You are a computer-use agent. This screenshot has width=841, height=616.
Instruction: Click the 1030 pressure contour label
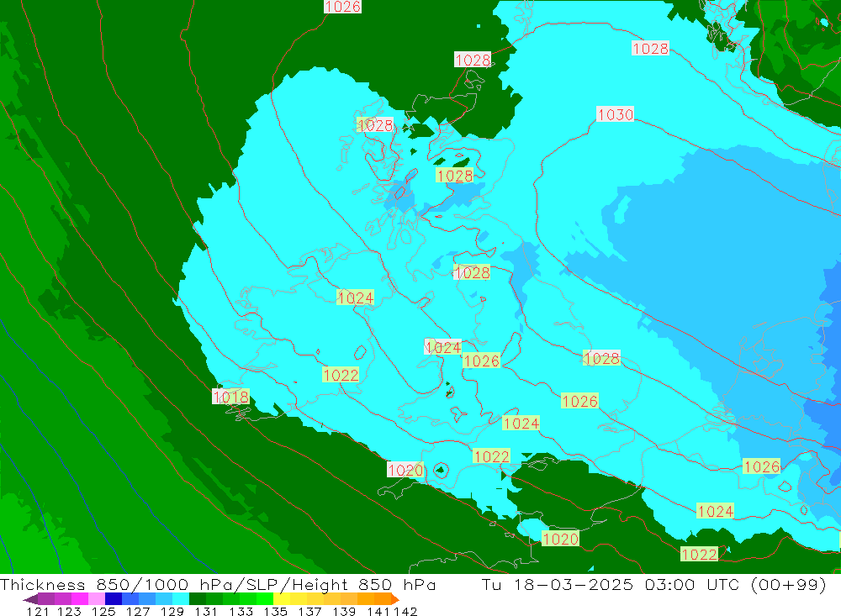616,114
